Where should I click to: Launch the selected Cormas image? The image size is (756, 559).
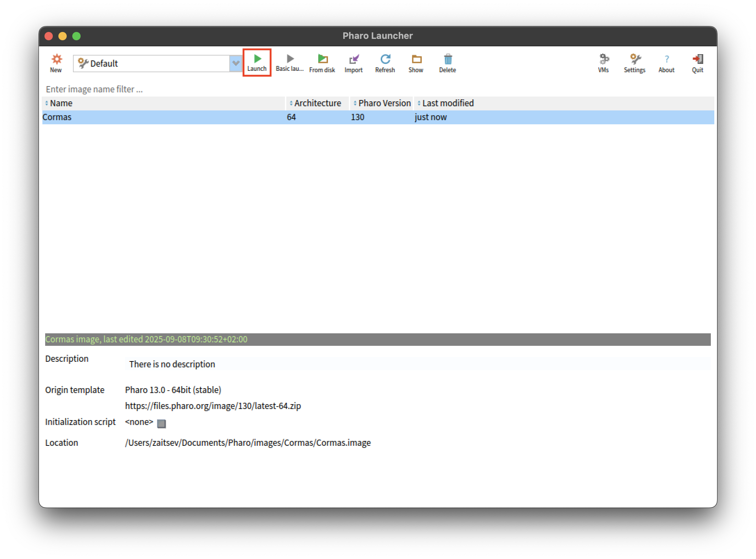coord(257,62)
